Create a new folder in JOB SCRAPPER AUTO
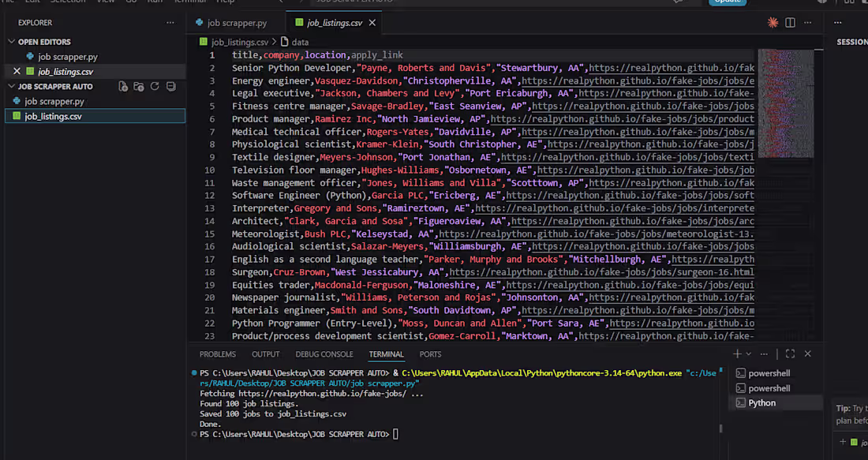 (139, 86)
